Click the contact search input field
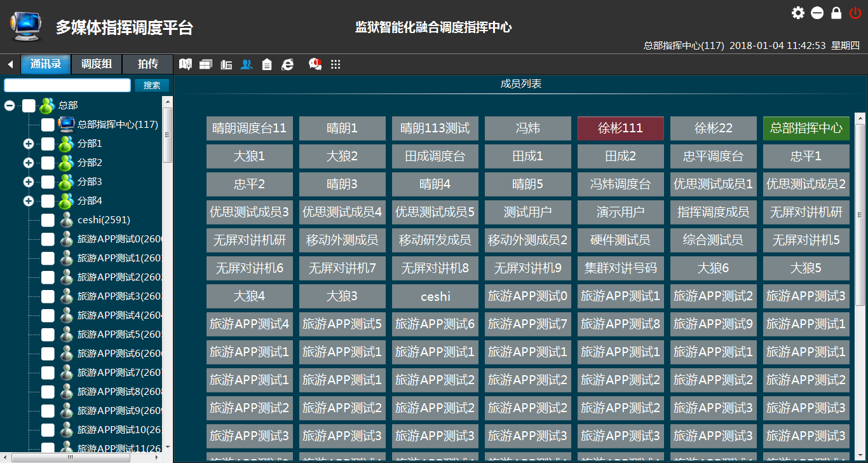Screen dimensions: 868x463 (x=67, y=85)
